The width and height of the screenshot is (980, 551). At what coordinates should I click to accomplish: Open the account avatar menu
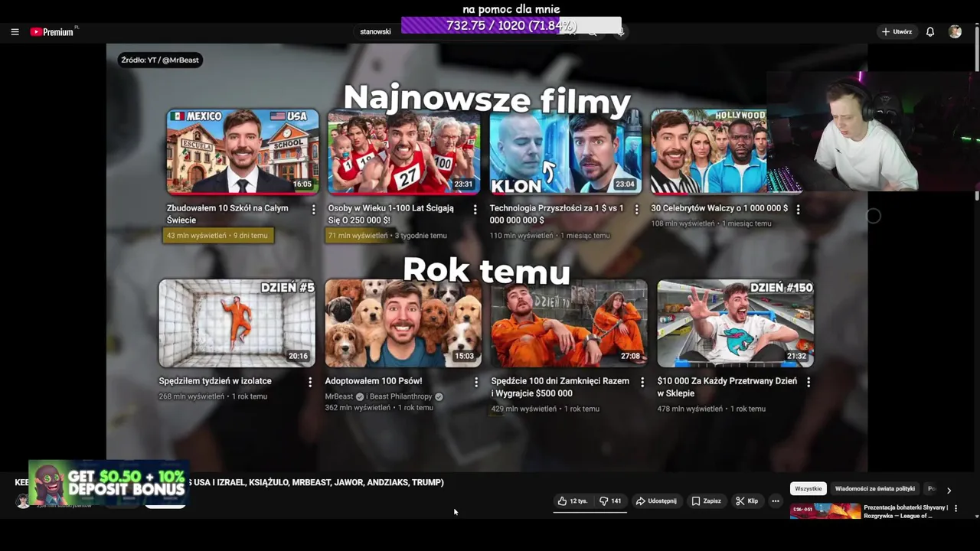click(x=955, y=32)
